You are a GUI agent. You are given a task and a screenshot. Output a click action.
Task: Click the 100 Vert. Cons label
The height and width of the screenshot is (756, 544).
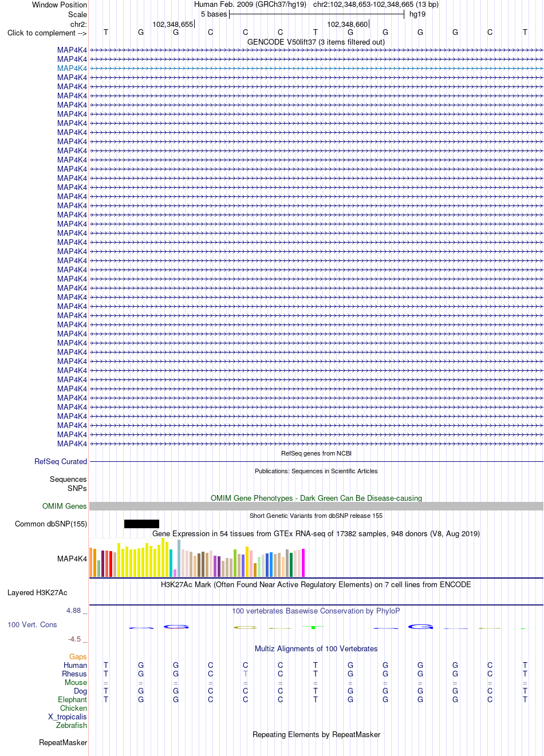[x=32, y=624]
